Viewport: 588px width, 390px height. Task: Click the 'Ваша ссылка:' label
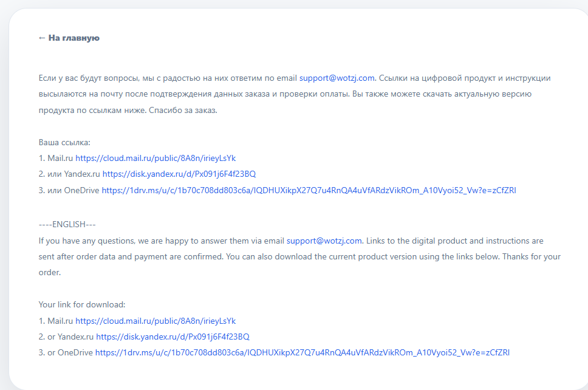[x=64, y=143]
